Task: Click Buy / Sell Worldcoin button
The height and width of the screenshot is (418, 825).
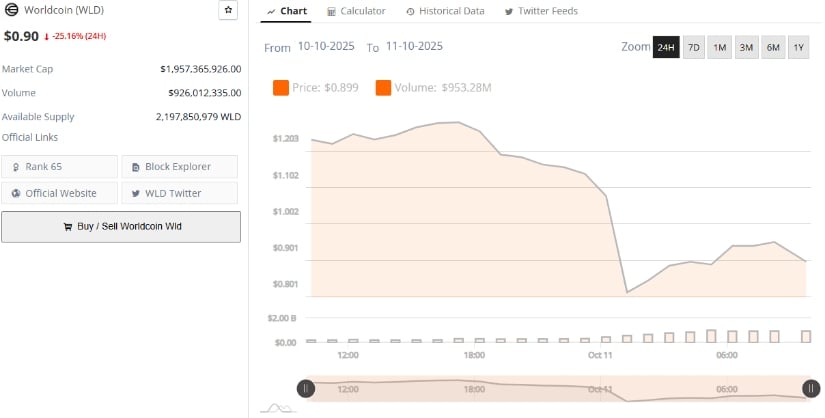Action: 121,226
